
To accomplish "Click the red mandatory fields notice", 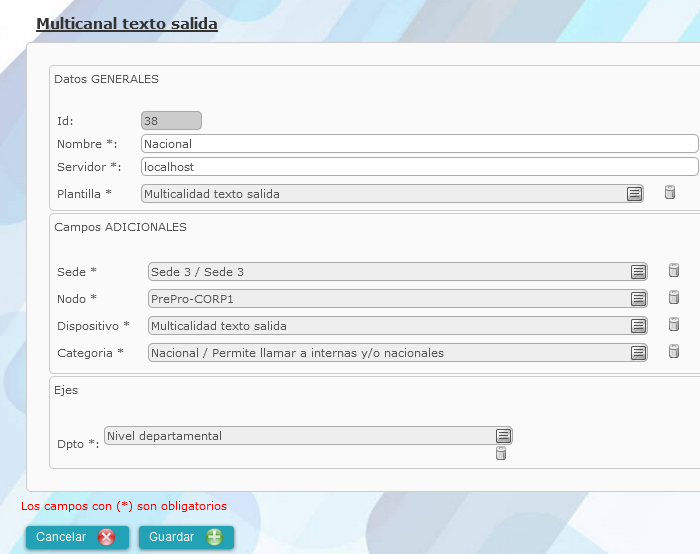I will [124, 506].
